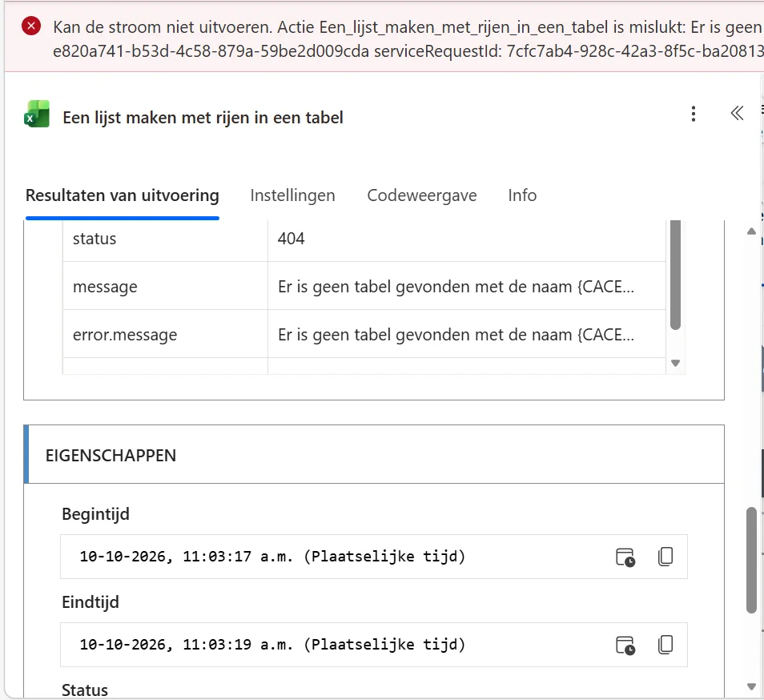Click the Eindtijd label

[90, 602]
